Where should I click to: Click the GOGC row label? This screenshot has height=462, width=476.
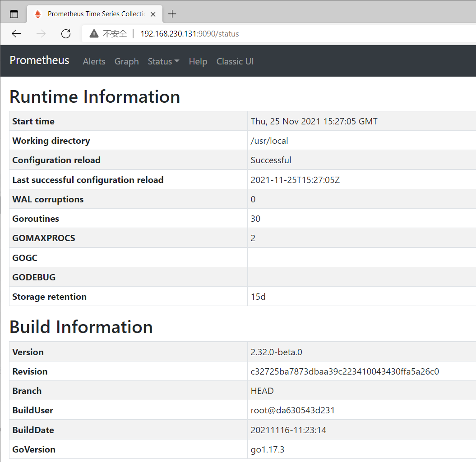[x=25, y=258]
